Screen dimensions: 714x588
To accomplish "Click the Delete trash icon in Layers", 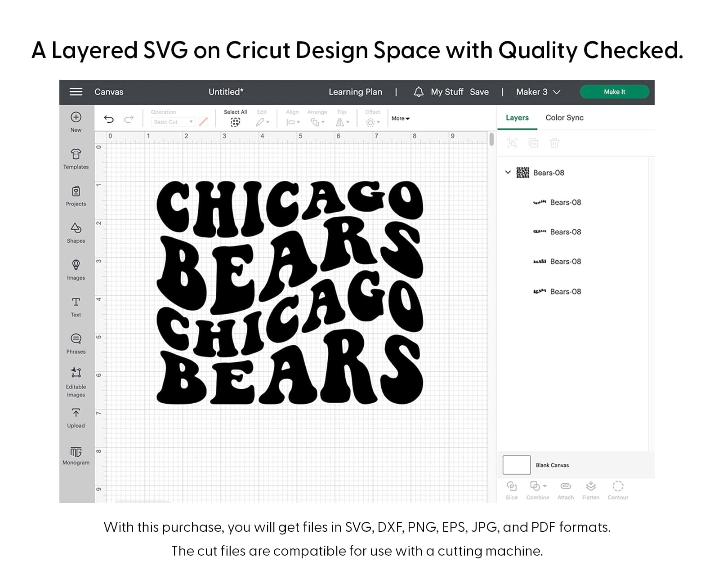I will click(554, 143).
